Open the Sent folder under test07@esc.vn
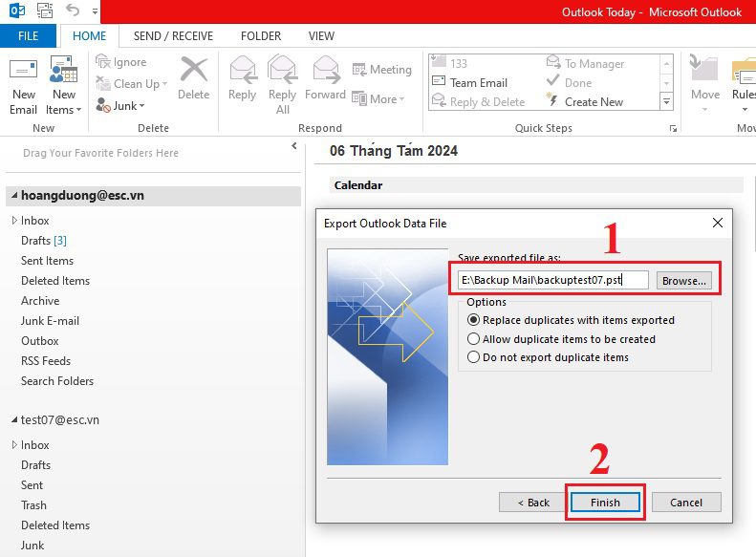Viewport: 756px width, 557px height. click(32, 485)
